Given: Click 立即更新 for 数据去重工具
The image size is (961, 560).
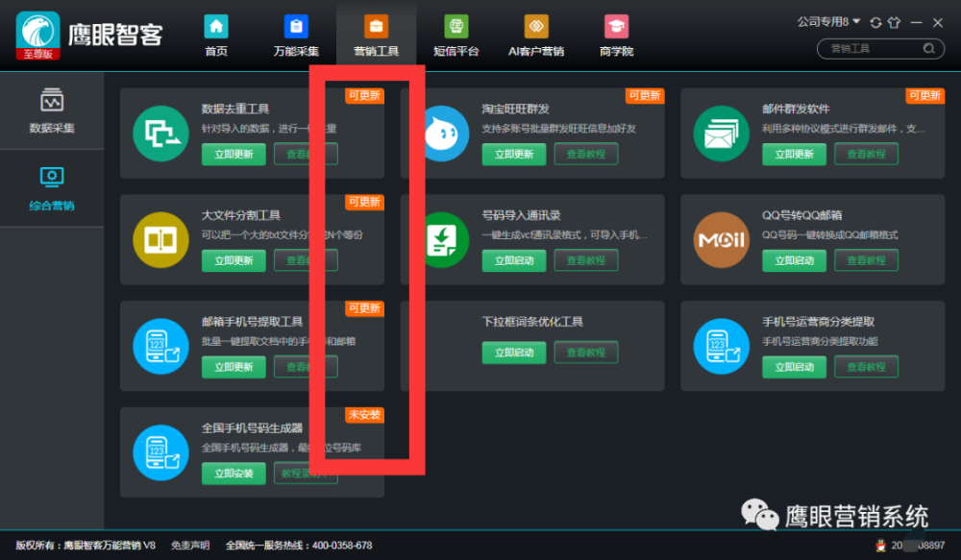Looking at the screenshot, I should pos(234,155).
